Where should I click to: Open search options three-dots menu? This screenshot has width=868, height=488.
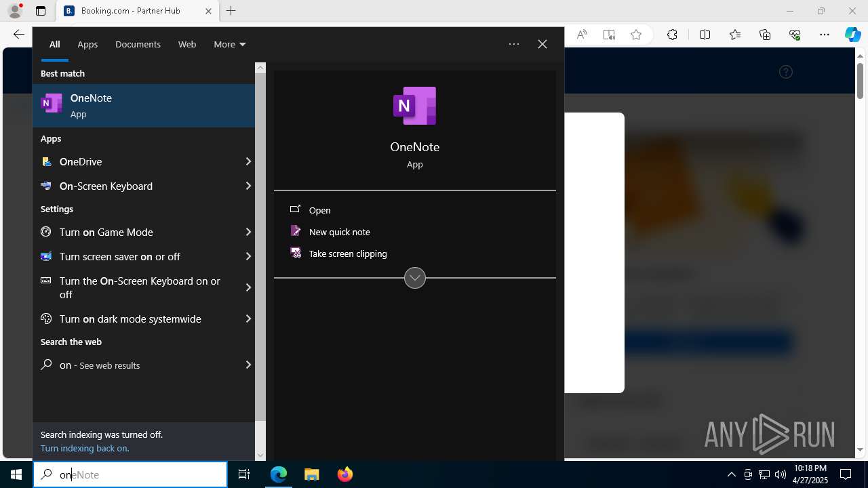click(514, 44)
